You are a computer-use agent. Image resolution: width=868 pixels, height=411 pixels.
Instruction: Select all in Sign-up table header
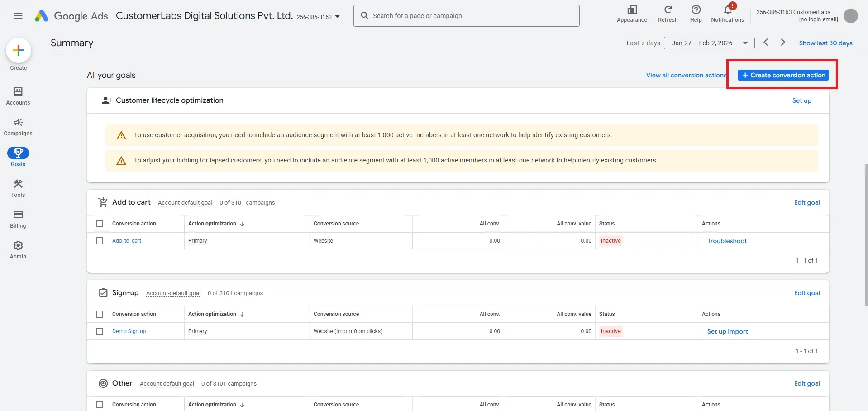coord(100,314)
